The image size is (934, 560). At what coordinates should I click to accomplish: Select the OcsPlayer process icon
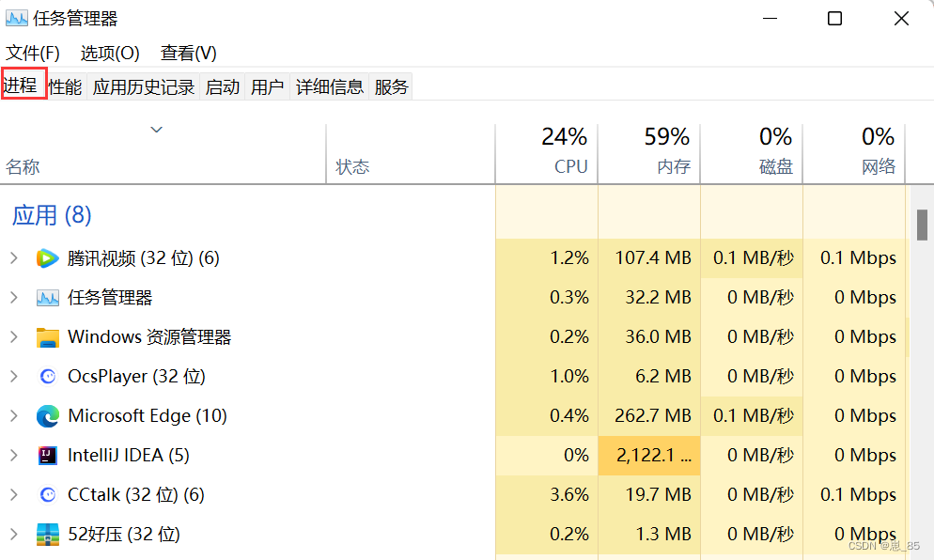tap(48, 377)
